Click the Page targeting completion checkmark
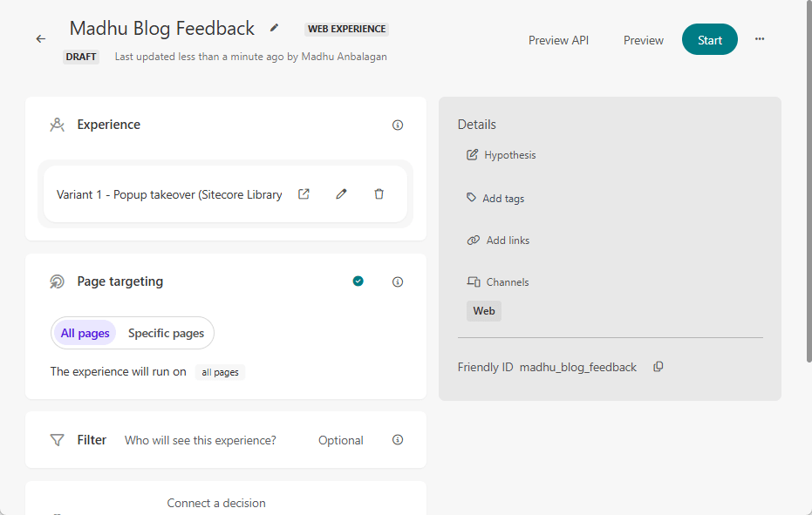This screenshot has height=515, width=812. point(358,281)
